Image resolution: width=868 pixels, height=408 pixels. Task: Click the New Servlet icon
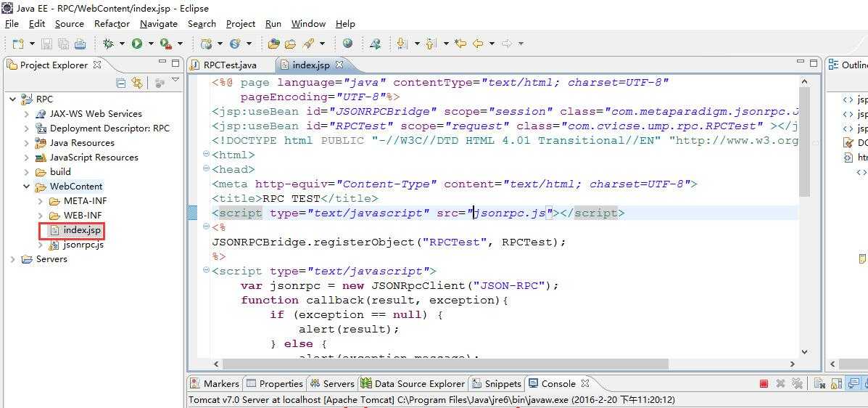point(235,44)
